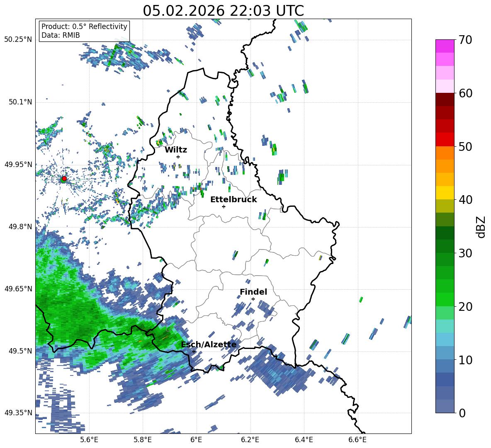
Task: Click the 20 tick on the colorbar
Action: 465,306
